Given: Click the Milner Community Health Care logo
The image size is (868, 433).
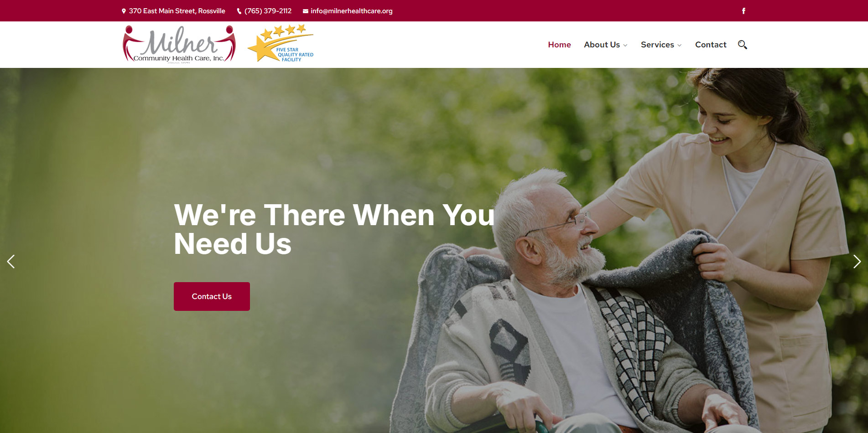Looking at the screenshot, I should click(179, 44).
